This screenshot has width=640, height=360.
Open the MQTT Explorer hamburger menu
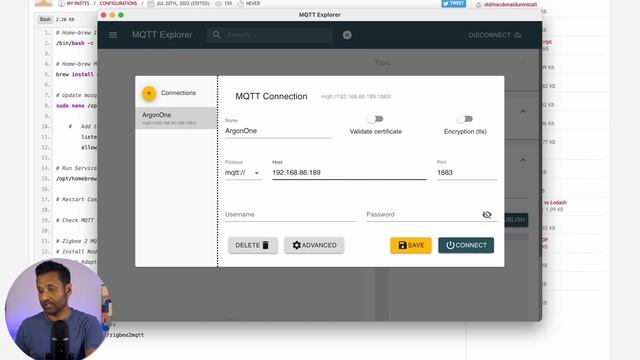click(x=113, y=35)
